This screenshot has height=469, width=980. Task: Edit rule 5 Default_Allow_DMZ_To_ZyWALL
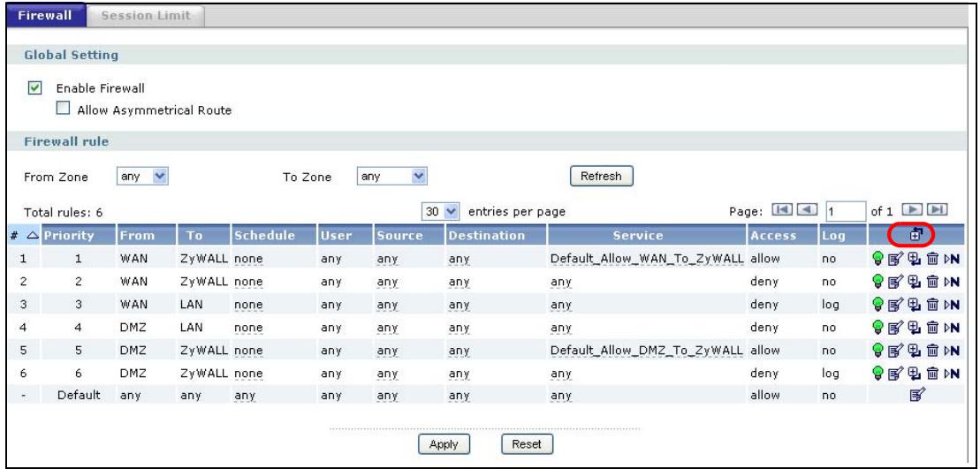896,351
